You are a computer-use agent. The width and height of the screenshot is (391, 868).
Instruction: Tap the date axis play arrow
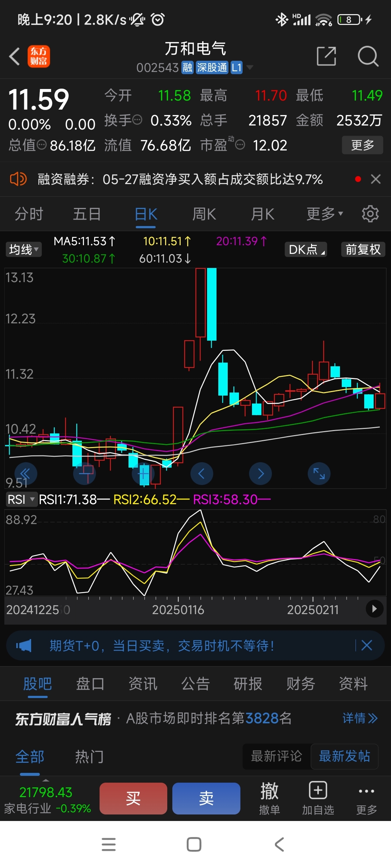click(x=375, y=609)
